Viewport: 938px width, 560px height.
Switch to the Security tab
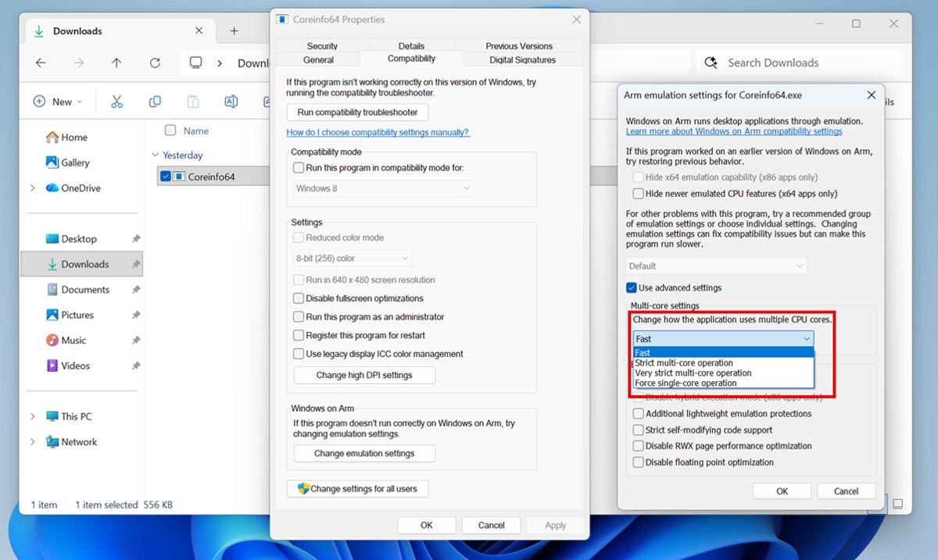[322, 46]
